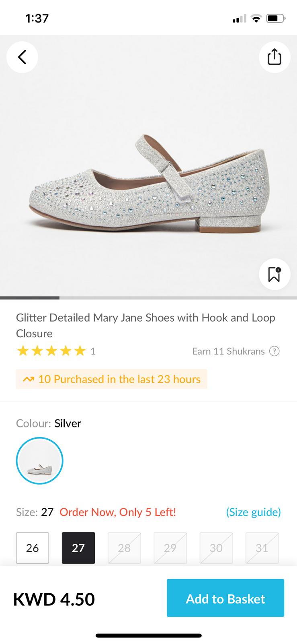Tap the back arrow button
The width and height of the screenshot is (297, 644).
tap(22, 57)
